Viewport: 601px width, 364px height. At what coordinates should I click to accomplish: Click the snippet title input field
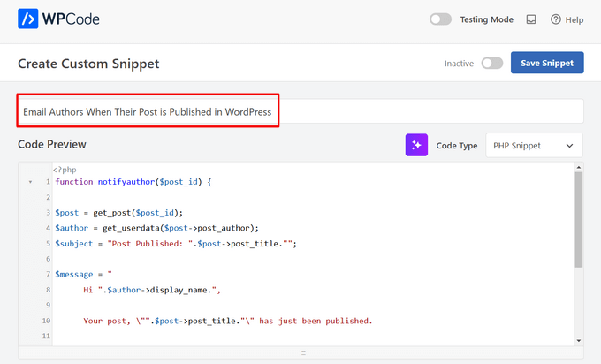coord(300,111)
